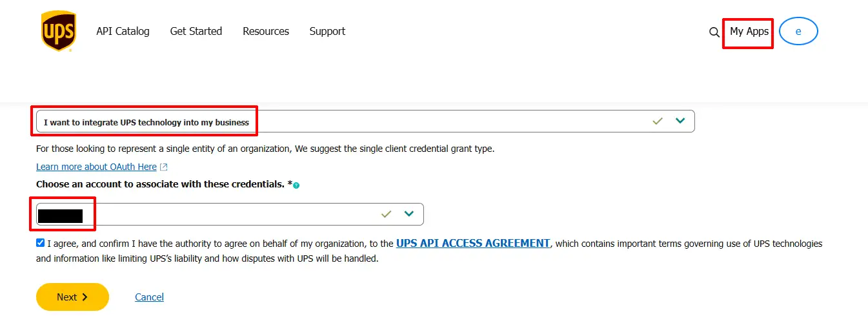Click 'Choose an account to associate' label
Viewport: 868px width, 316px height.
164,184
